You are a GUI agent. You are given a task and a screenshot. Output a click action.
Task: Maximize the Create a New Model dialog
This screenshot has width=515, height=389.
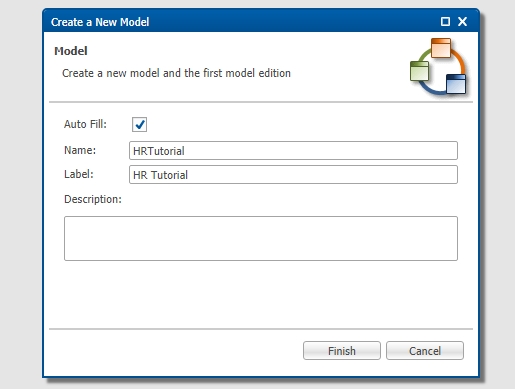[445, 22]
